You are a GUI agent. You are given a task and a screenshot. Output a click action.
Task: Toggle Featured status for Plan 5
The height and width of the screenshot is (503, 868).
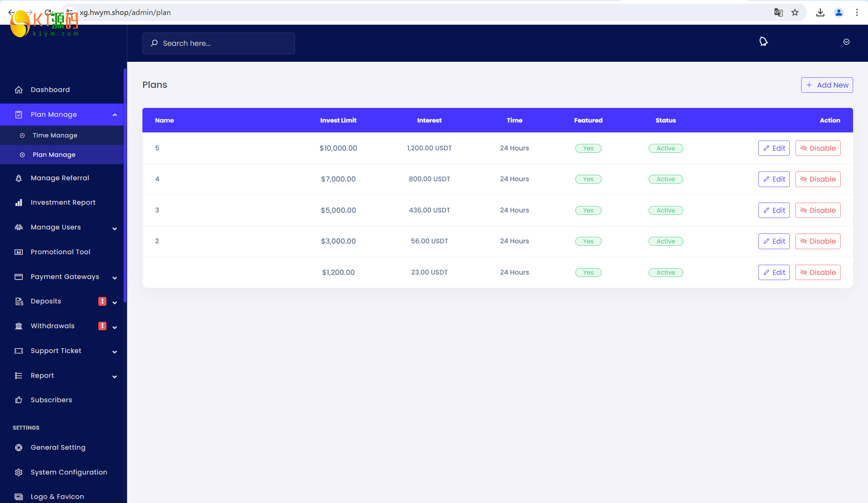[588, 148]
